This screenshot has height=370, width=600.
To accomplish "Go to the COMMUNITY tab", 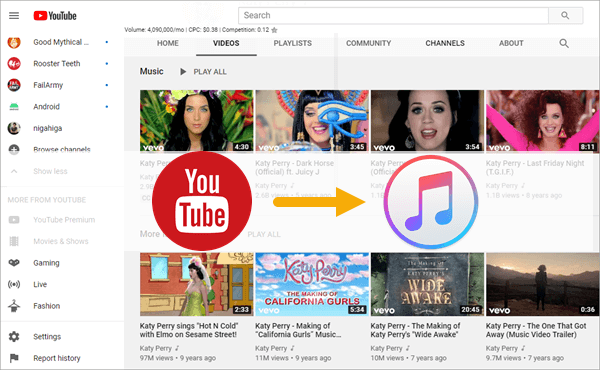I will point(368,43).
